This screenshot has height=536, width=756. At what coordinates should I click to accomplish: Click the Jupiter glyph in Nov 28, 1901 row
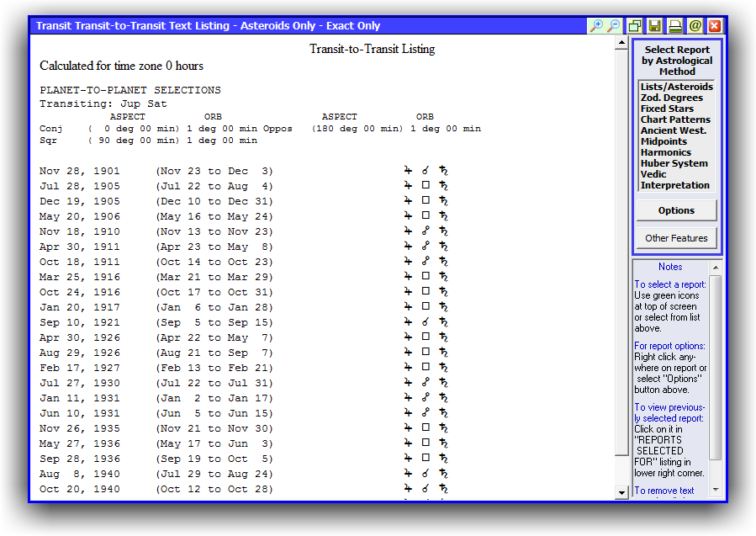[408, 170]
